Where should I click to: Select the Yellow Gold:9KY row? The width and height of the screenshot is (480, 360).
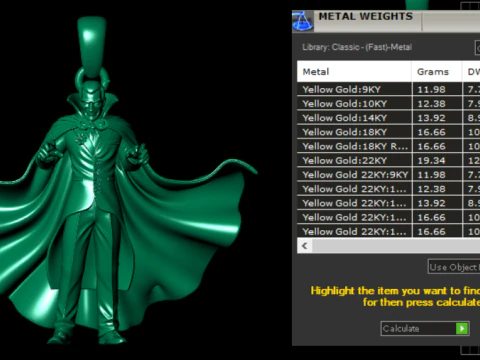coord(388,89)
